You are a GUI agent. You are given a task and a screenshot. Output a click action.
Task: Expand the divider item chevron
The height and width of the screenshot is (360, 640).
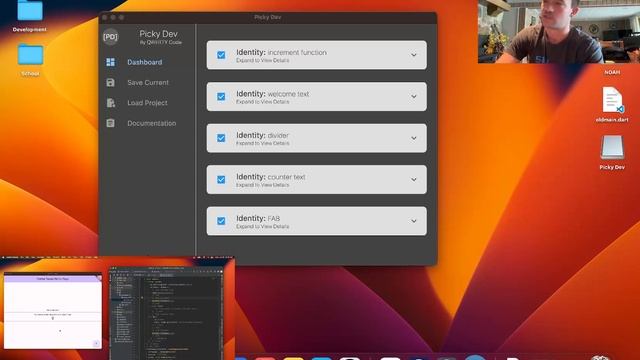pyautogui.click(x=413, y=138)
